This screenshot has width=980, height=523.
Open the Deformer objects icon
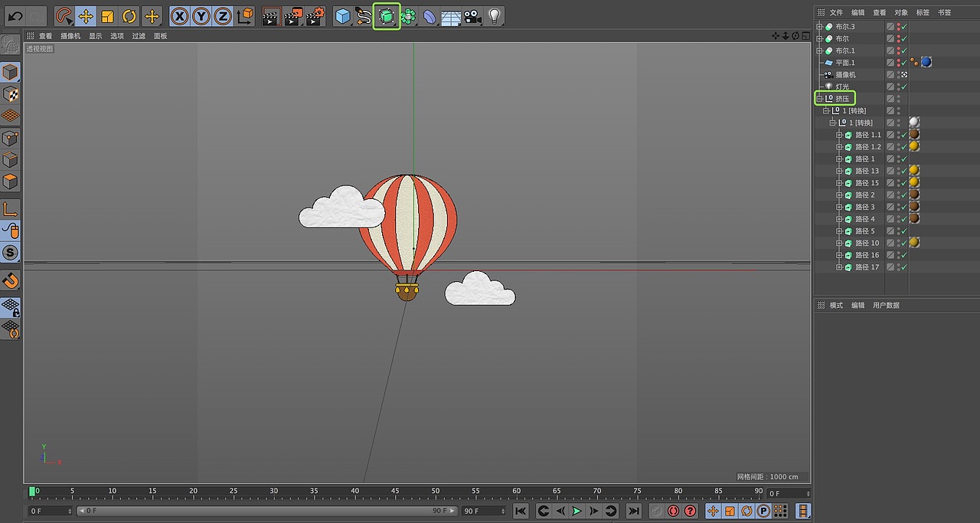(430, 16)
